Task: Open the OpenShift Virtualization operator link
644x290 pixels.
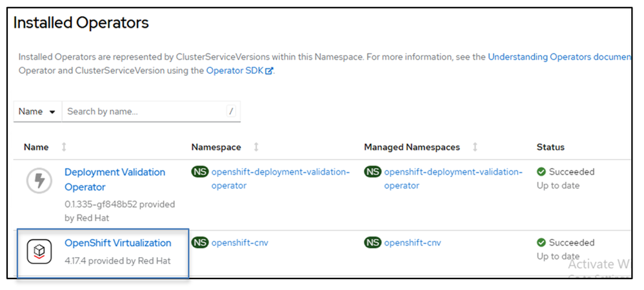Action: [x=117, y=243]
